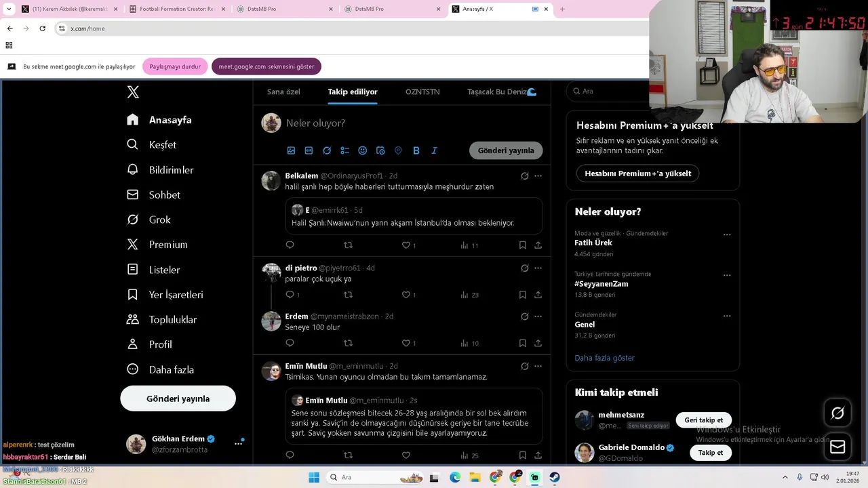Open Premium in the sidebar
This screenshot has width=868, height=488.
tap(157, 245)
